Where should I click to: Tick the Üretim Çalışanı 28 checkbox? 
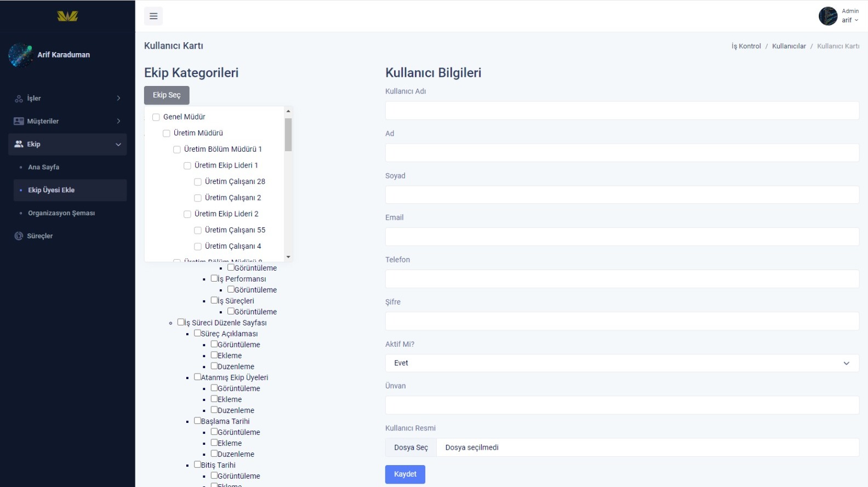[198, 182]
